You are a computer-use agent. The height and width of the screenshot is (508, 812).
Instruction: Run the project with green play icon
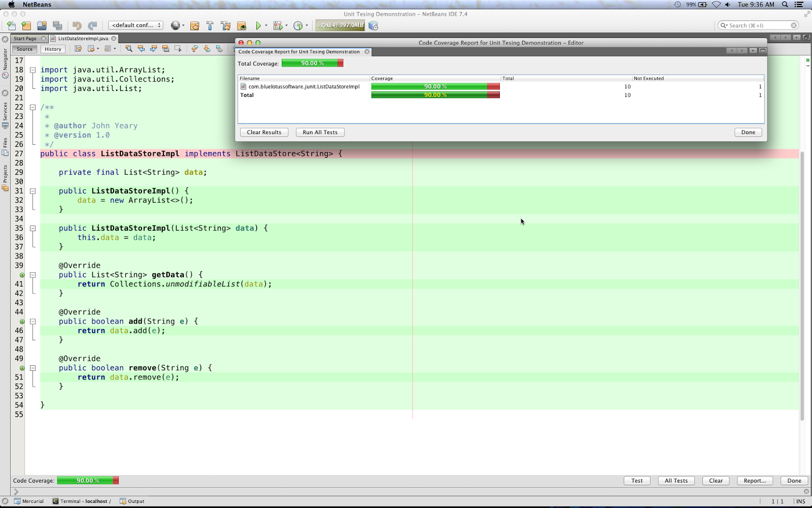point(258,25)
